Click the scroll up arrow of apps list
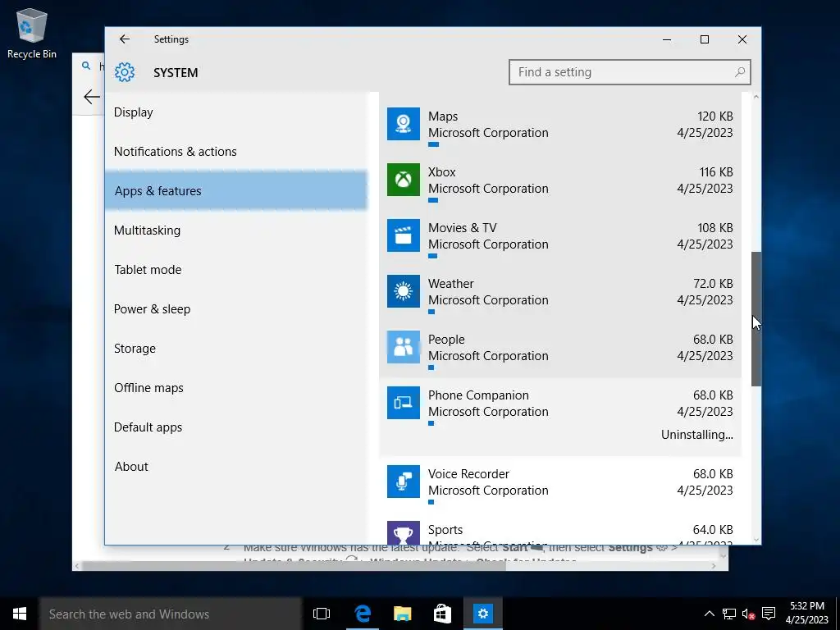The image size is (840, 630). click(756, 97)
